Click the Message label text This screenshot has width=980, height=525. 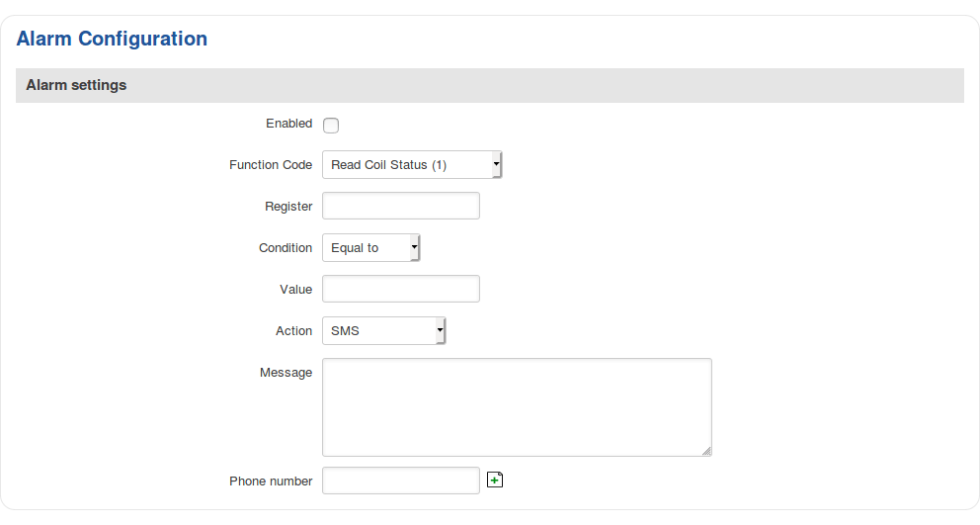[x=286, y=373]
